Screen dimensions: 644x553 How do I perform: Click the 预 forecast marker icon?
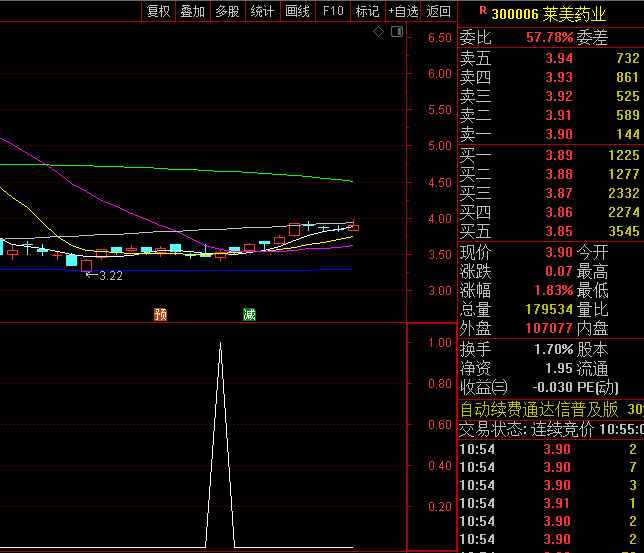coord(160,314)
